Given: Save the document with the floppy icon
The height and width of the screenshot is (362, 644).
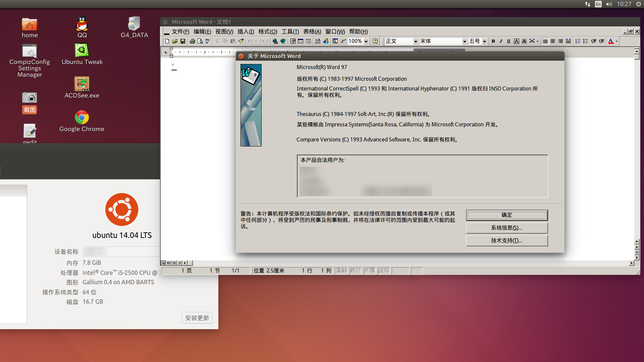Looking at the screenshot, I should 182,41.
